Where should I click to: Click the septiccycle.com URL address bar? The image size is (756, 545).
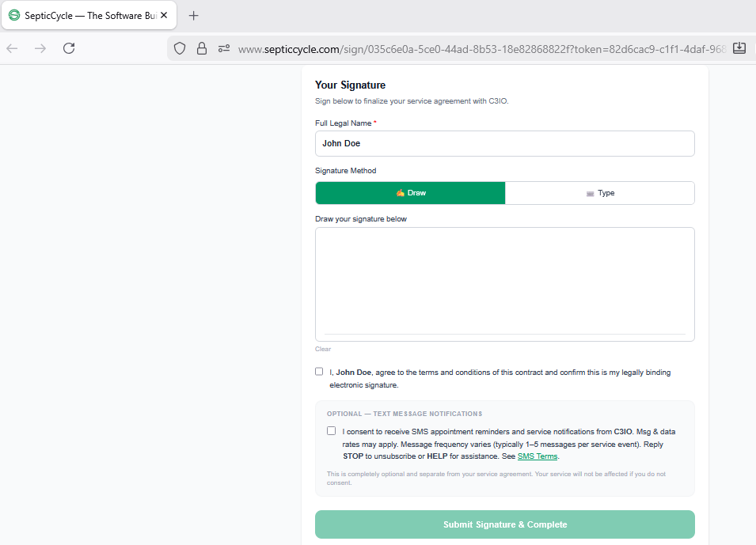tap(475, 48)
